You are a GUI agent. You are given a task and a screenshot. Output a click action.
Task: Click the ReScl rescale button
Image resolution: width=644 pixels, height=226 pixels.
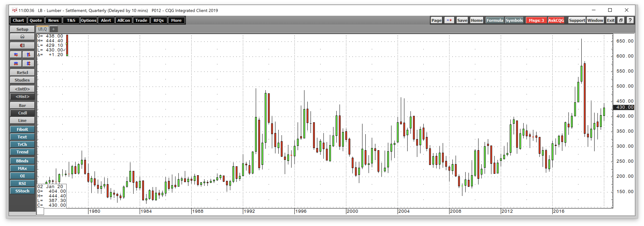click(x=22, y=72)
